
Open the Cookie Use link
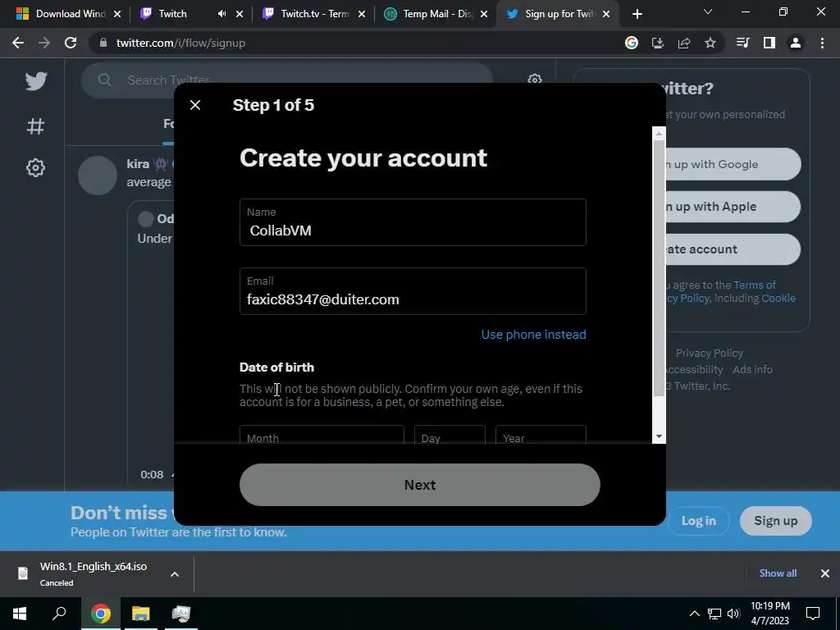click(778, 299)
